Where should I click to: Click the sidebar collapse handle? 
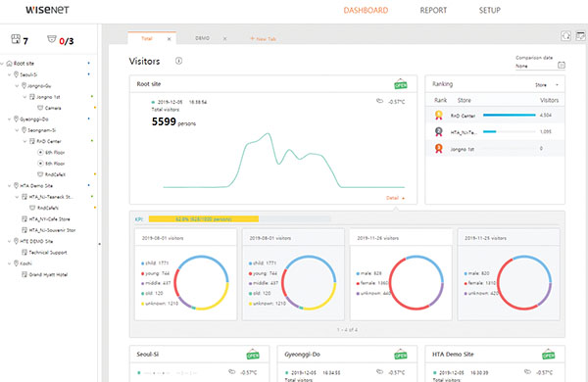tap(99, 244)
